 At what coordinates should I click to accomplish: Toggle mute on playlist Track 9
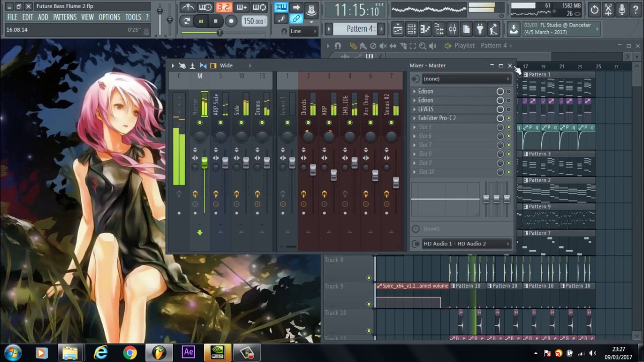pyautogui.click(x=369, y=304)
